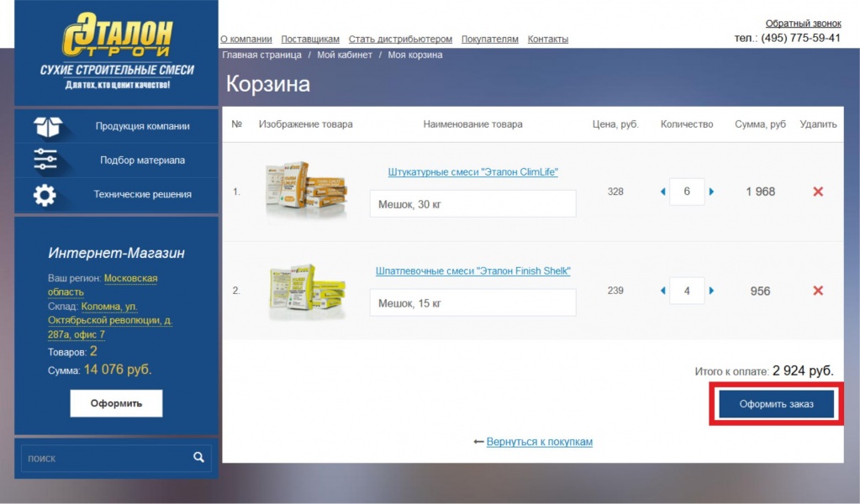Click the gear icon beside Технические решения
The image size is (860, 504).
coord(45,195)
